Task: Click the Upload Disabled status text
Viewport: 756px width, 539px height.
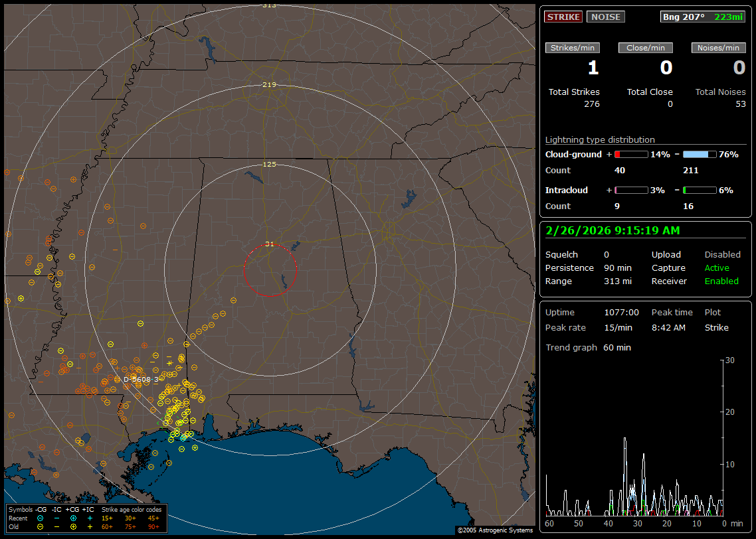Action: point(722,254)
